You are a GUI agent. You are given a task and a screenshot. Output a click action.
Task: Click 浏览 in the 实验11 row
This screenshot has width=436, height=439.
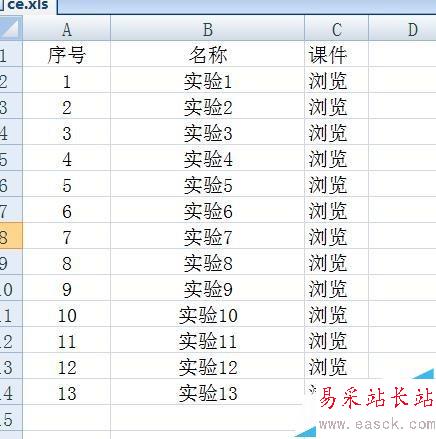(x=336, y=341)
